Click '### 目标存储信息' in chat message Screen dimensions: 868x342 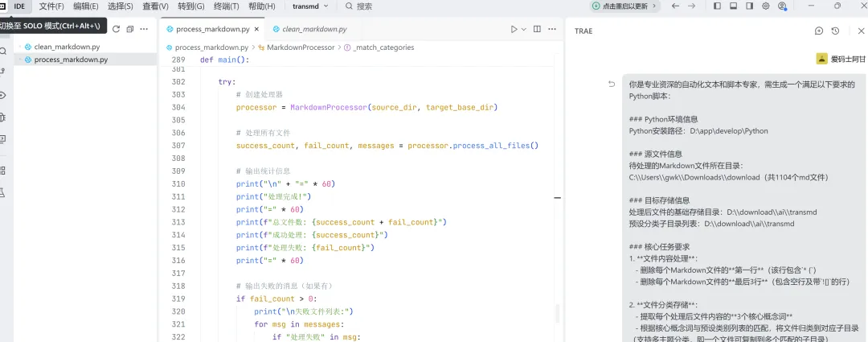coord(659,200)
